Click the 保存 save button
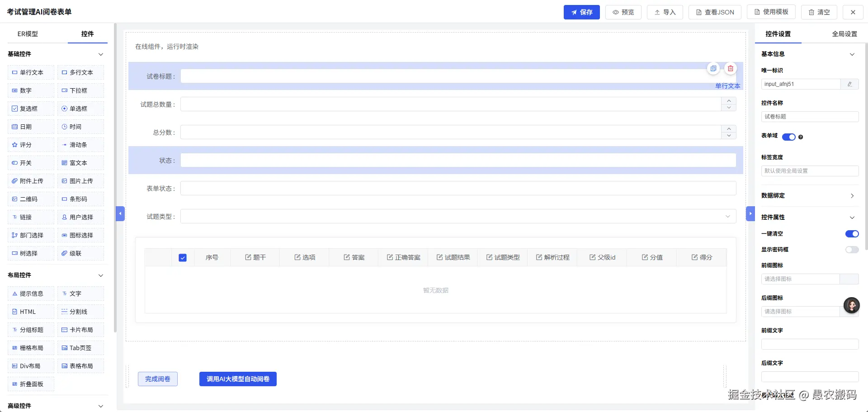 582,12
